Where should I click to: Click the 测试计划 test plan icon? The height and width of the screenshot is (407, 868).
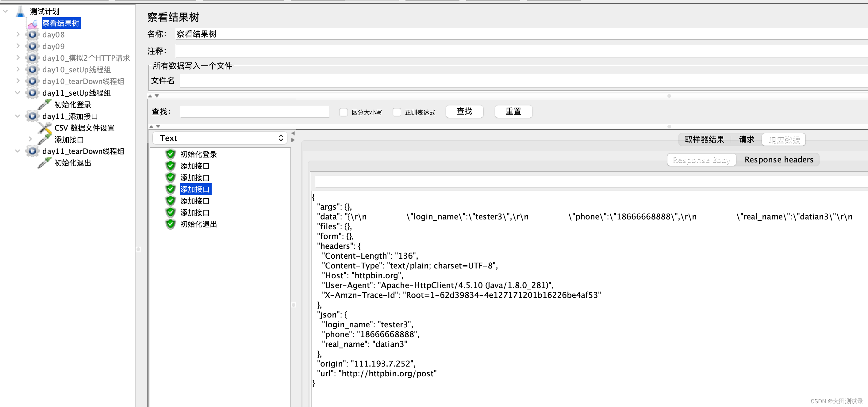pyautogui.click(x=21, y=11)
